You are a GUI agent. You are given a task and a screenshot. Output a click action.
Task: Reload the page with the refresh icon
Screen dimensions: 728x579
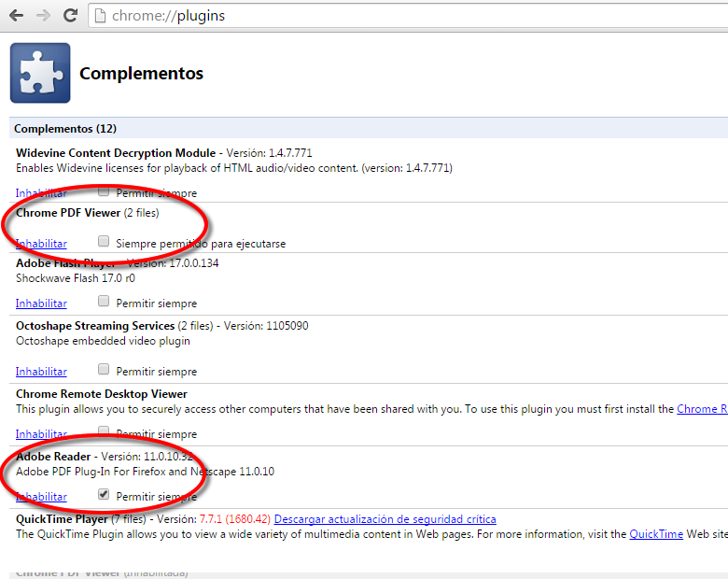[x=70, y=16]
